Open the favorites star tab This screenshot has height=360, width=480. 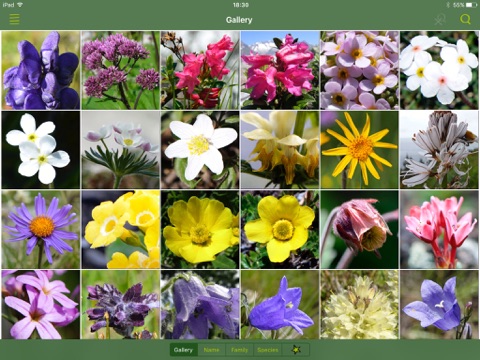coord(296,350)
